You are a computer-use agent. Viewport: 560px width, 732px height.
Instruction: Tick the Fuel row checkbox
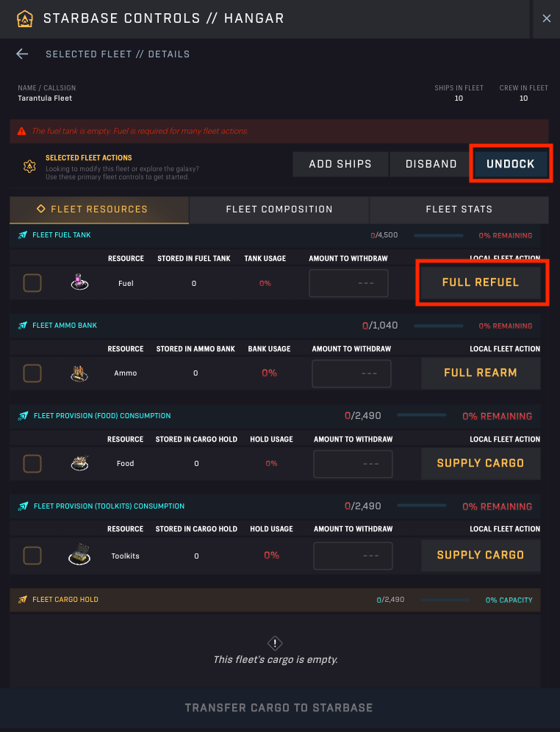tap(32, 283)
